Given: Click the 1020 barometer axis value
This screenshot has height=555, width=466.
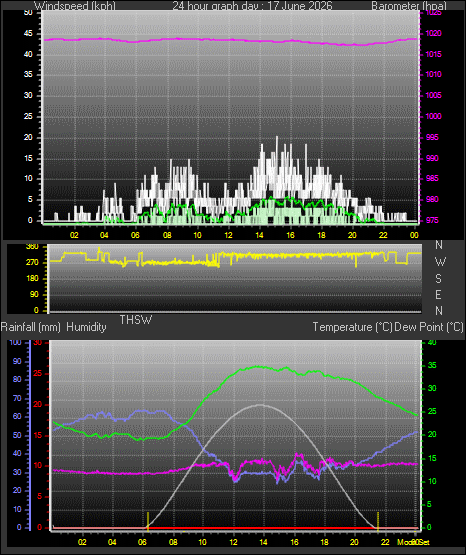Looking at the screenshot, I should click(x=433, y=34).
